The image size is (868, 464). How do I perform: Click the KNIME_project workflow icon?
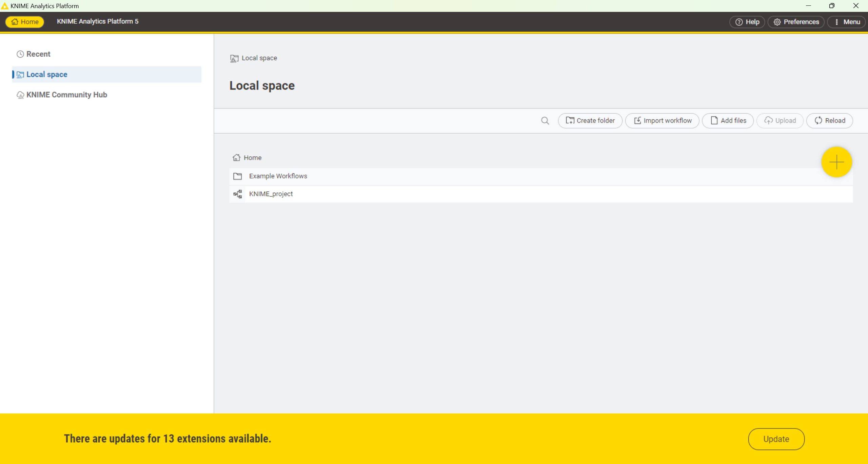(x=238, y=194)
